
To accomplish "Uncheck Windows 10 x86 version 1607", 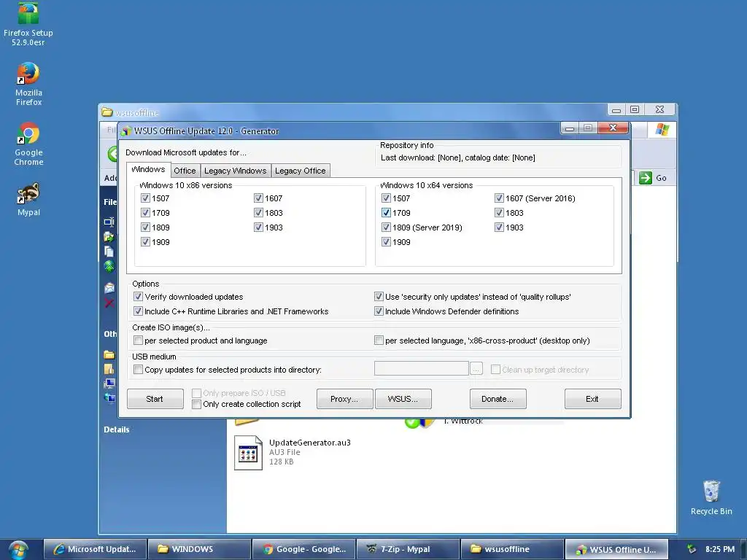I will (258, 198).
